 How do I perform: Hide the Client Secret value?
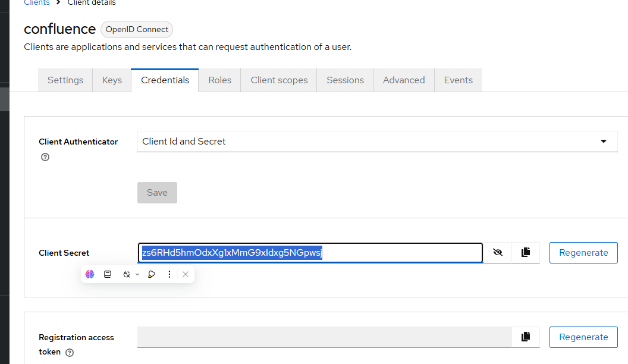point(498,253)
